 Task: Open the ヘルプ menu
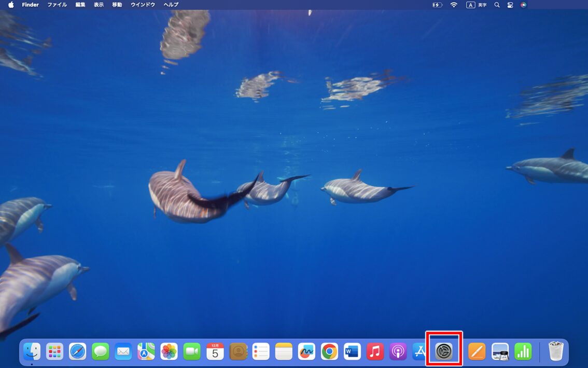tap(170, 5)
